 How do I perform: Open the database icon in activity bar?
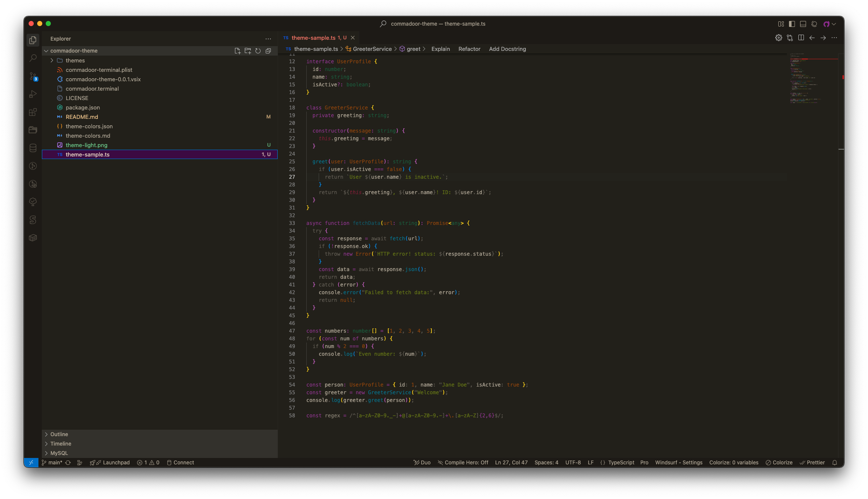[33, 148]
